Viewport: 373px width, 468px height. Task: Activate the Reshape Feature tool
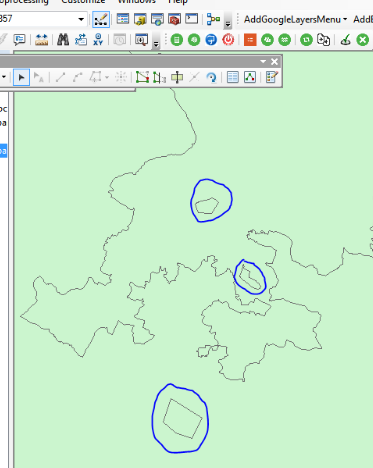(x=159, y=77)
